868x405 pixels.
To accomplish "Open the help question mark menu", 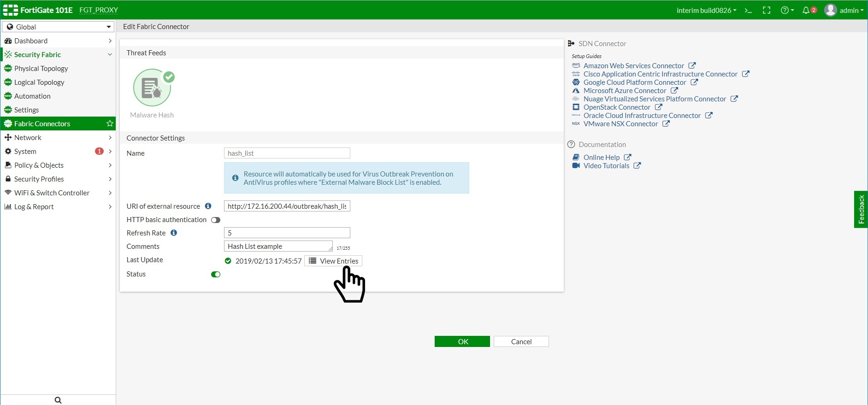I will 787,10.
